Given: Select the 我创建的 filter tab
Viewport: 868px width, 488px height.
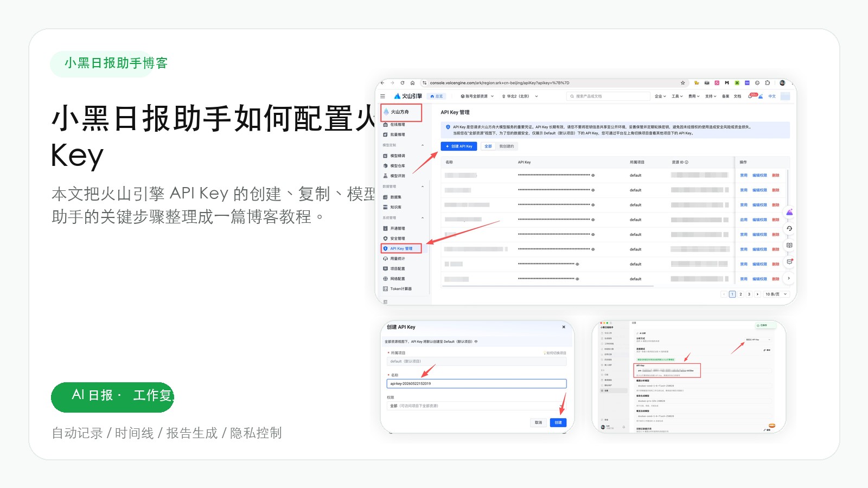Looking at the screenshot, I should click(x=507, y=146).
